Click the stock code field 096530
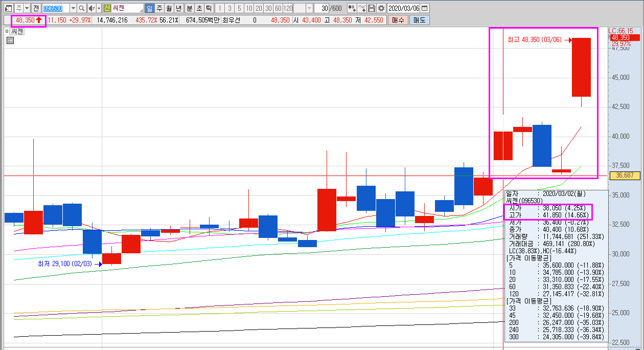This screenshot has height=350, width=644. click(55, 8)
